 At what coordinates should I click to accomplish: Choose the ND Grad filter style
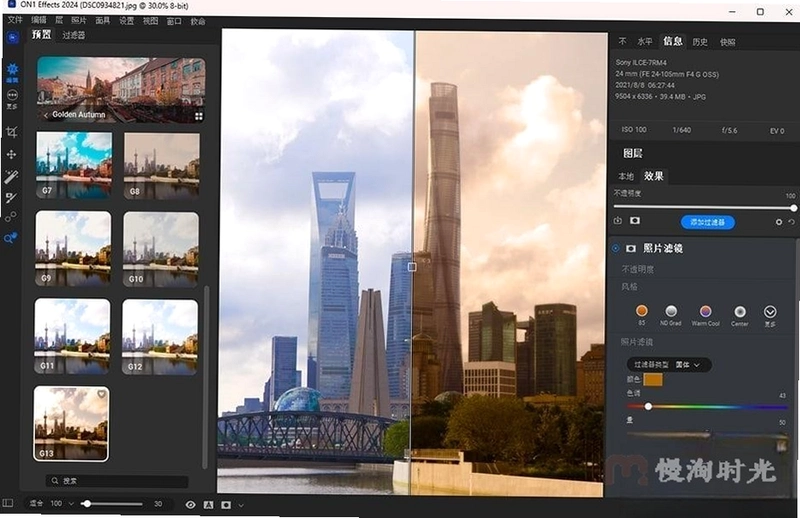point(671,311)
